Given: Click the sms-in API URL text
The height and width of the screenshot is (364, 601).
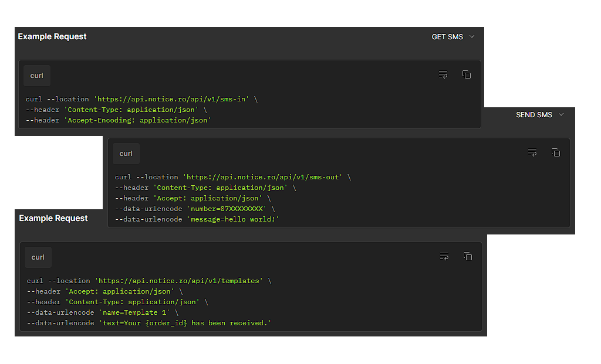Looking at the screenshot, I should [171, 99].
